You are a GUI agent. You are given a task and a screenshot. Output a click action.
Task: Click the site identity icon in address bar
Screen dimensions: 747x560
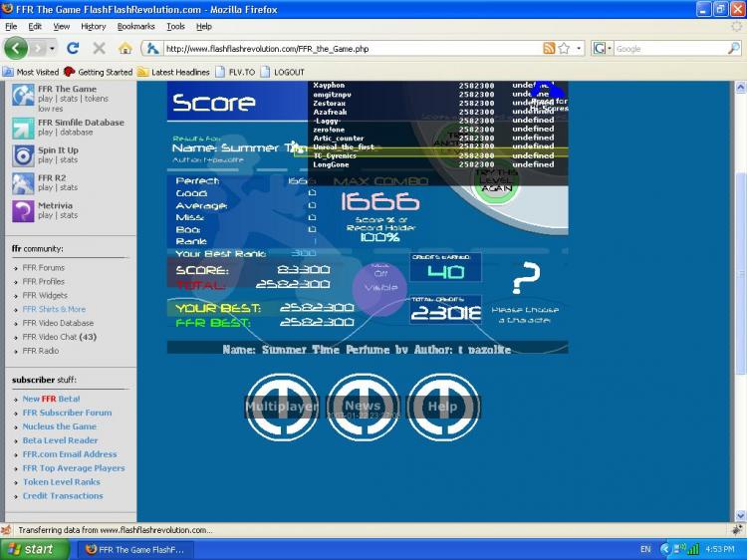point(152,49)
